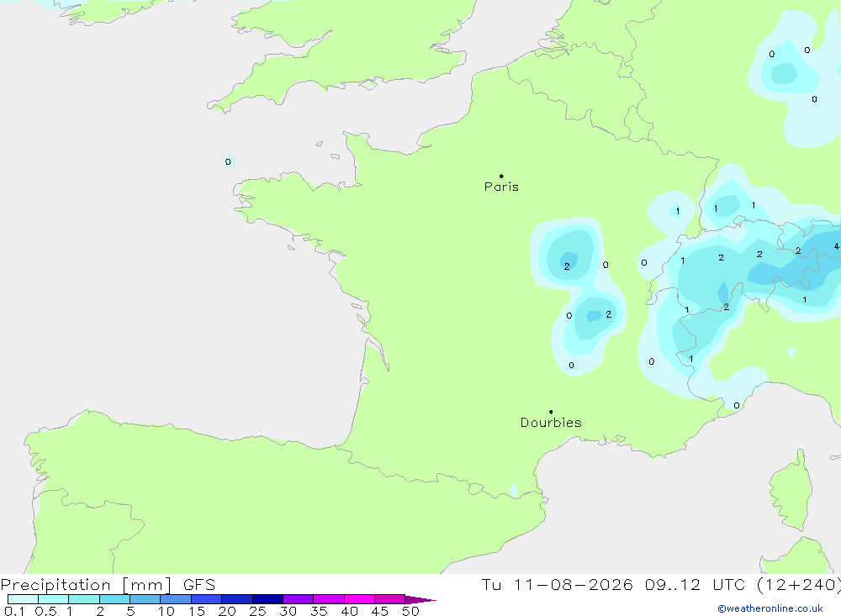
Task: Click the '4' precipitation value on the map
Action: pos(836,246)
